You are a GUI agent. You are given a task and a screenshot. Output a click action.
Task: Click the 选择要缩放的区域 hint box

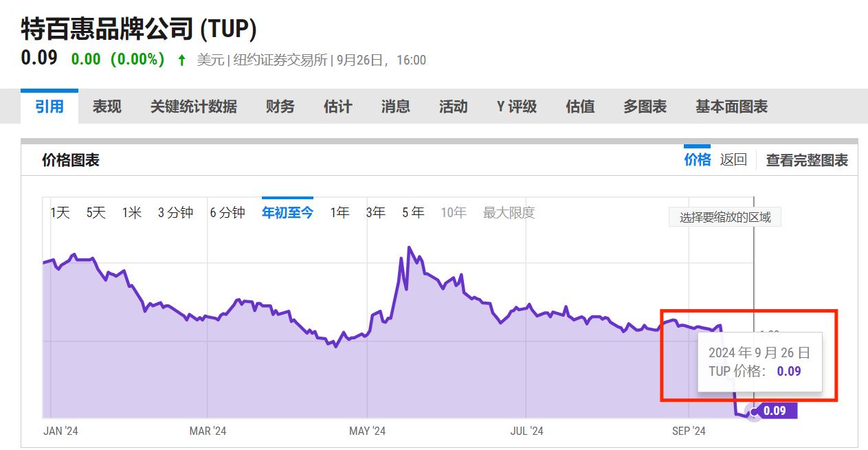tap(725, 218)
